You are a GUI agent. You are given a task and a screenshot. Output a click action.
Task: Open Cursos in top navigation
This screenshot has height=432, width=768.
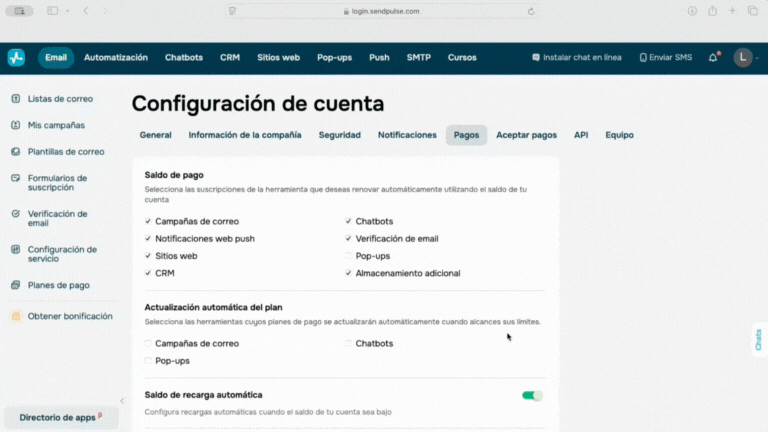(x=462, y=58)
